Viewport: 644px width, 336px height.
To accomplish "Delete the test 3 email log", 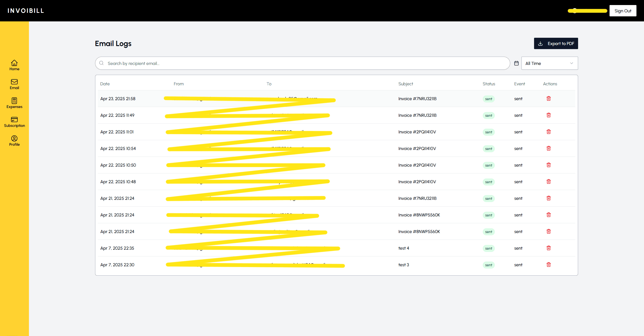I will click(x=548, y=265).
